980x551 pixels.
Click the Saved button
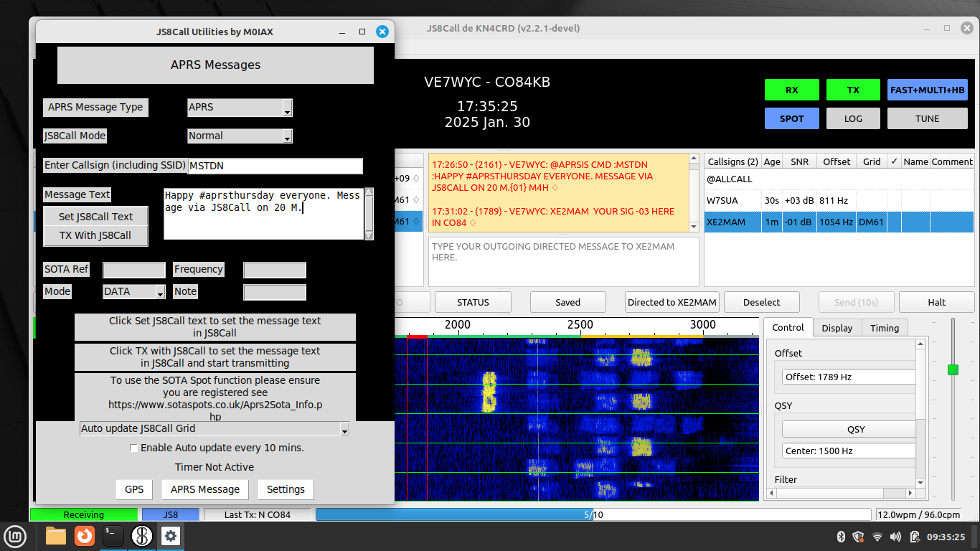[x=567, y=302]
